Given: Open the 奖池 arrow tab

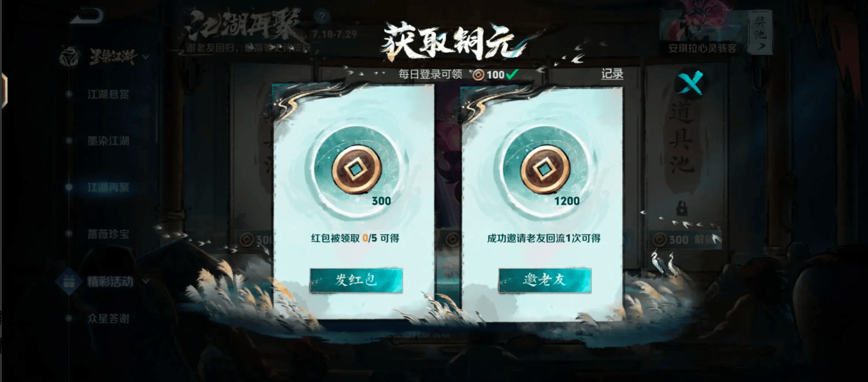Looking at the screenshot, I should point(760,32).
